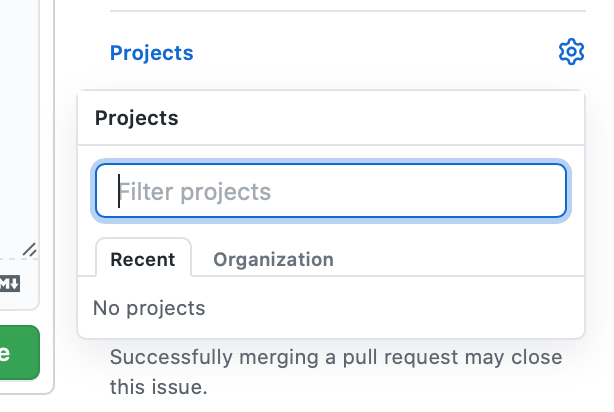Grab the comment box resize handle icon
Viewport: 614px width, 412px height.
(x=30, y=249)
